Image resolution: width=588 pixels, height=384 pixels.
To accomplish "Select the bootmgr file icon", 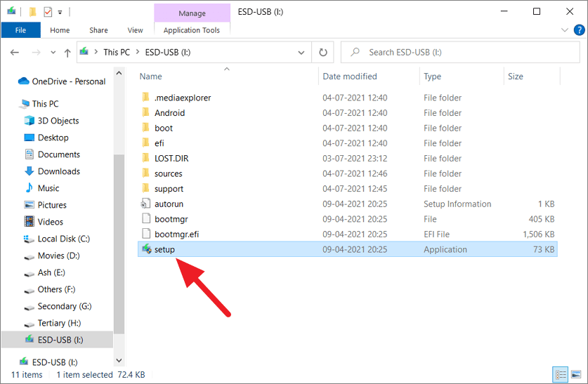I will 146,219.
